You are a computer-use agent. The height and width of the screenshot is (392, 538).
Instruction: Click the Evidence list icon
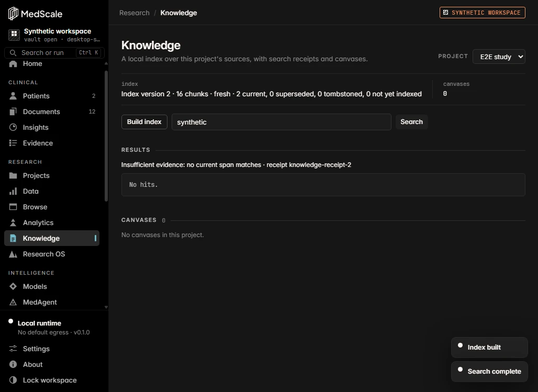[13, 143]
